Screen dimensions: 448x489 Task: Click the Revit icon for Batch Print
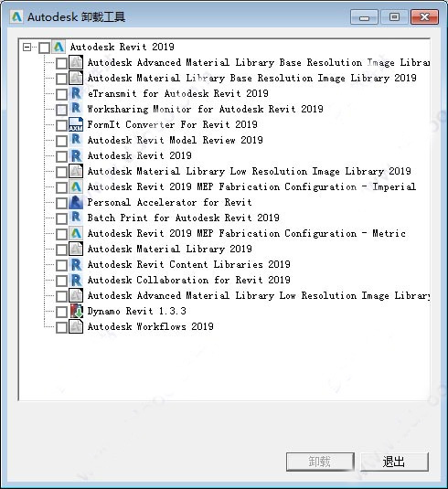(76, 218)
